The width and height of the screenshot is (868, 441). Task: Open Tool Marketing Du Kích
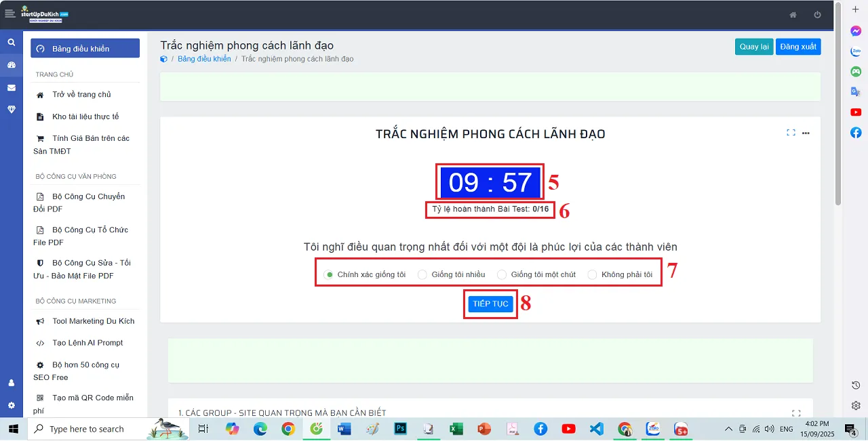coord(85,321)
